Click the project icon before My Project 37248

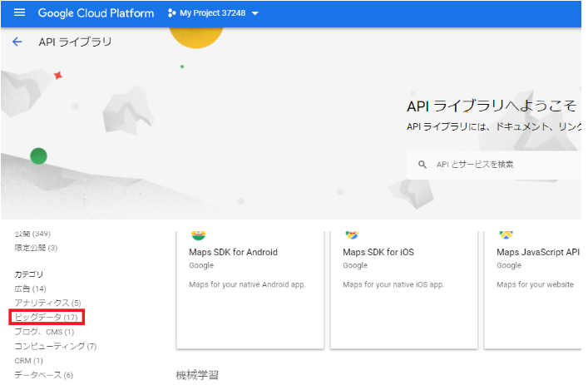[x=171, y=13]
